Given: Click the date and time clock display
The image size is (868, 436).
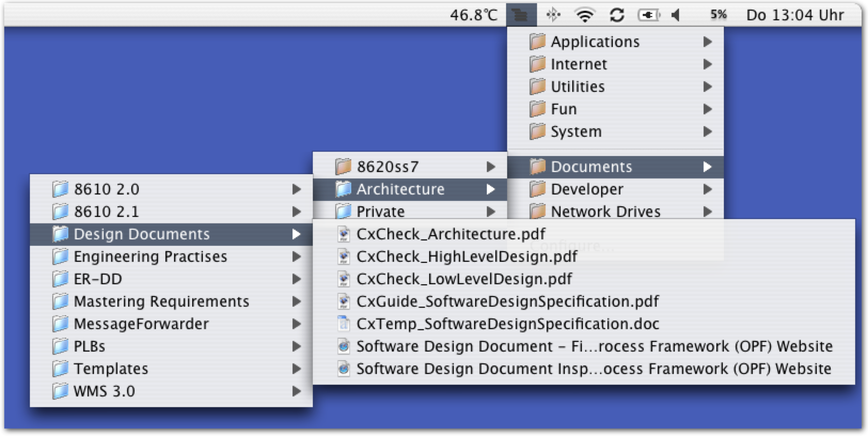Looking at the screenshot, I should coord(794,15).
